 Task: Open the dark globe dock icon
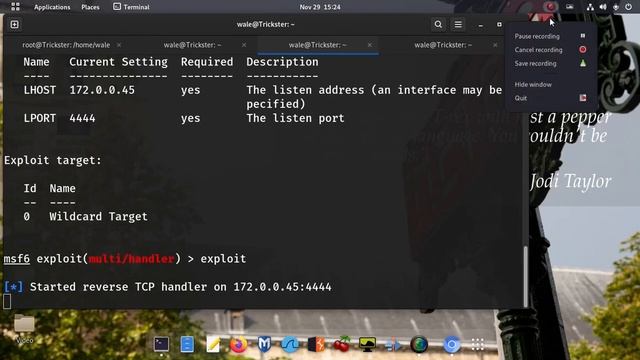click(419, 344)
